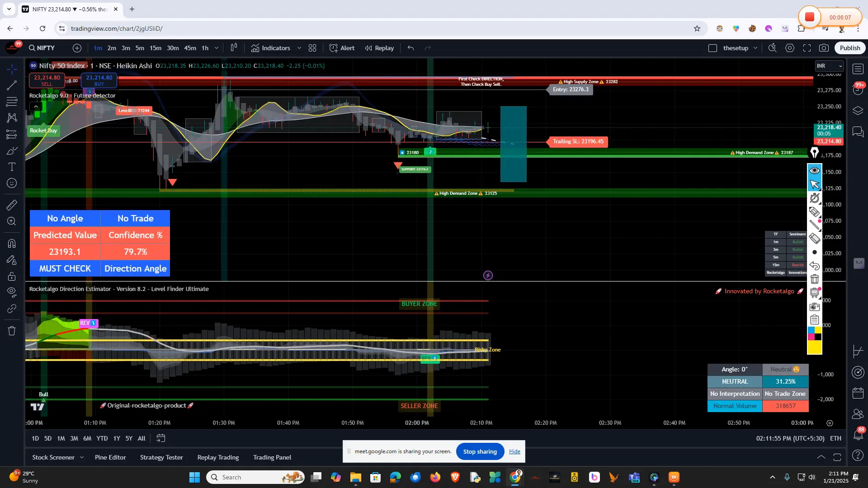The image size is (868, 488).
Task: Select the text annotation tool
Action: [x=12, y=167]
